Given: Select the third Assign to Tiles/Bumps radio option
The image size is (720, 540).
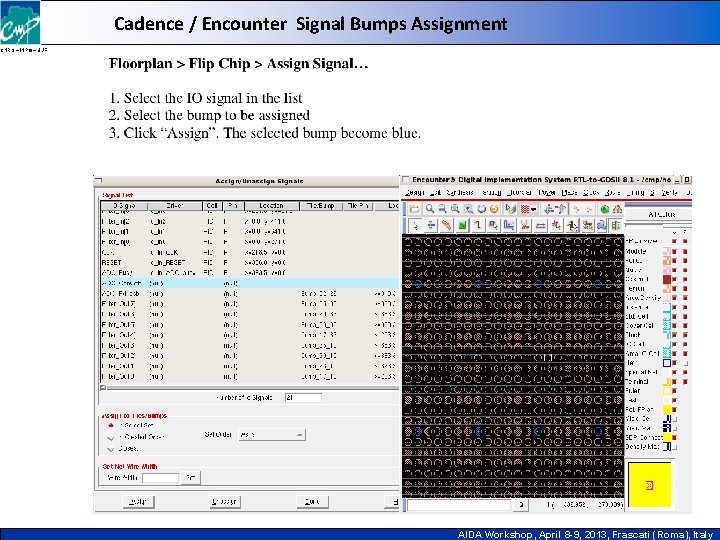Looking at the screenshot, I should 111,449.
